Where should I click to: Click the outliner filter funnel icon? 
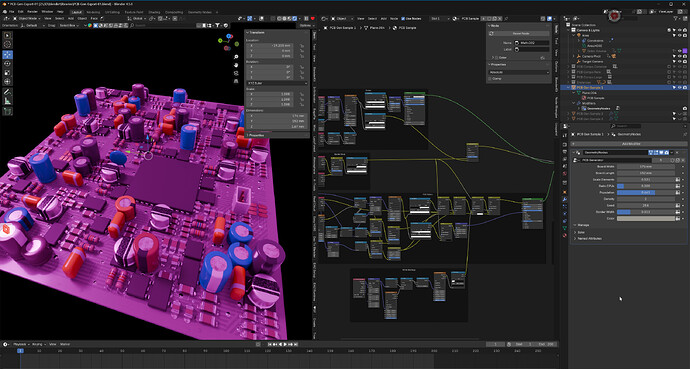pyautogui.click(x=675, y=18)
